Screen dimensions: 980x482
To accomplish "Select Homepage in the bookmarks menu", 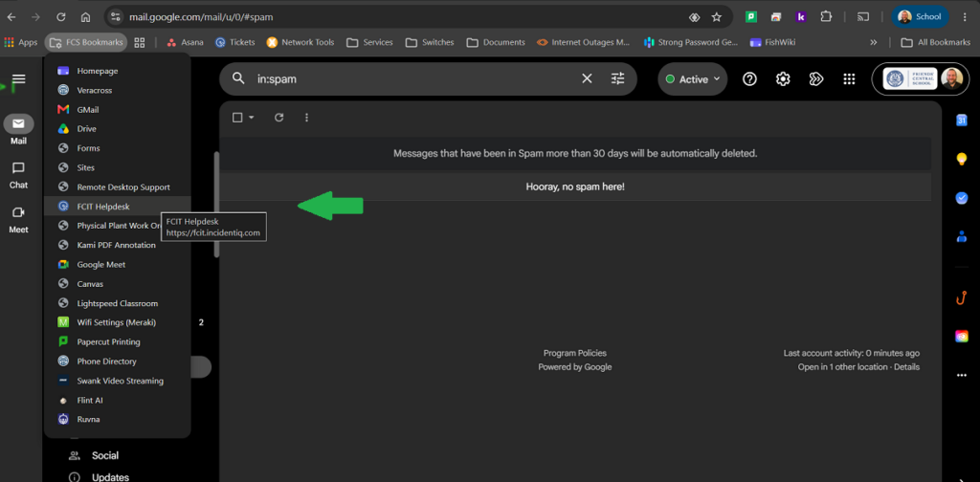I will 118,71.
